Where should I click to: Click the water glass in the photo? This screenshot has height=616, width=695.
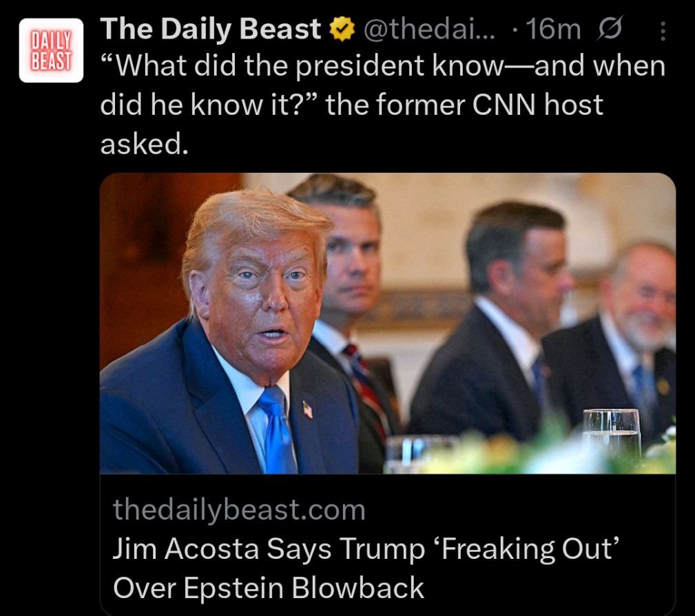[611, 435]
